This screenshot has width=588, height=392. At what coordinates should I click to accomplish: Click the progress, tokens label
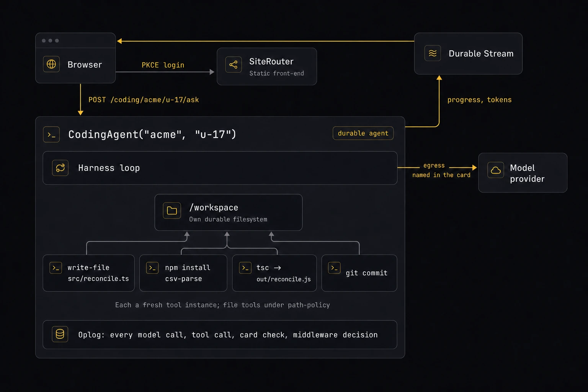tap(480, 100)
